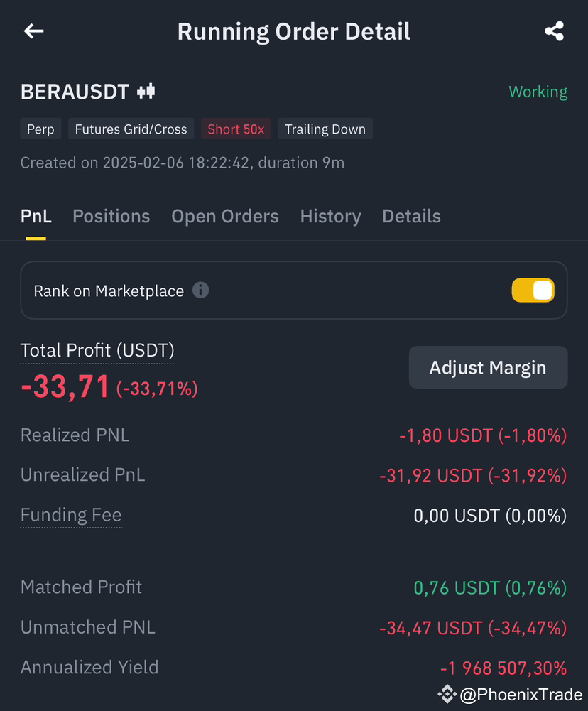
Task: Tap the underlined Funding Fee label
Action: 71,515
